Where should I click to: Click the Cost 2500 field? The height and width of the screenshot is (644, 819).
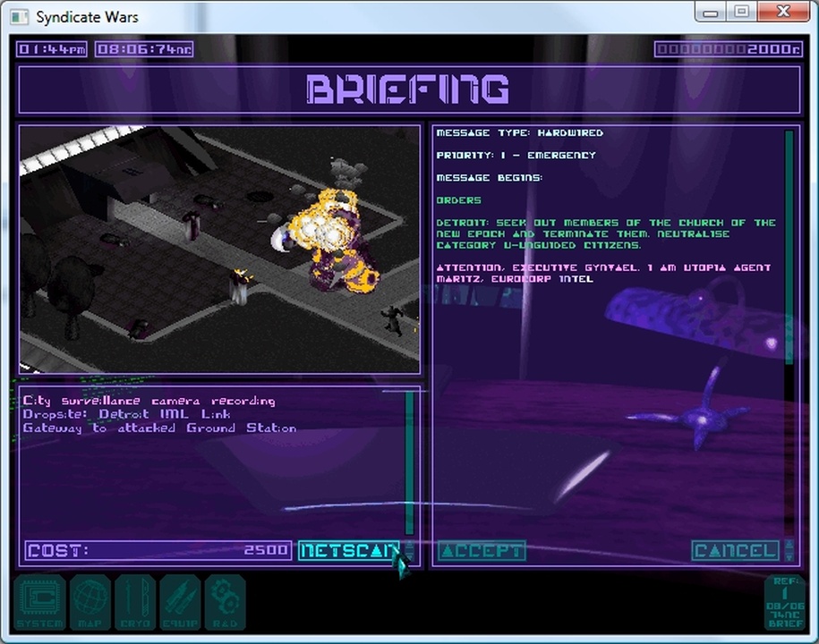point(158,551)
